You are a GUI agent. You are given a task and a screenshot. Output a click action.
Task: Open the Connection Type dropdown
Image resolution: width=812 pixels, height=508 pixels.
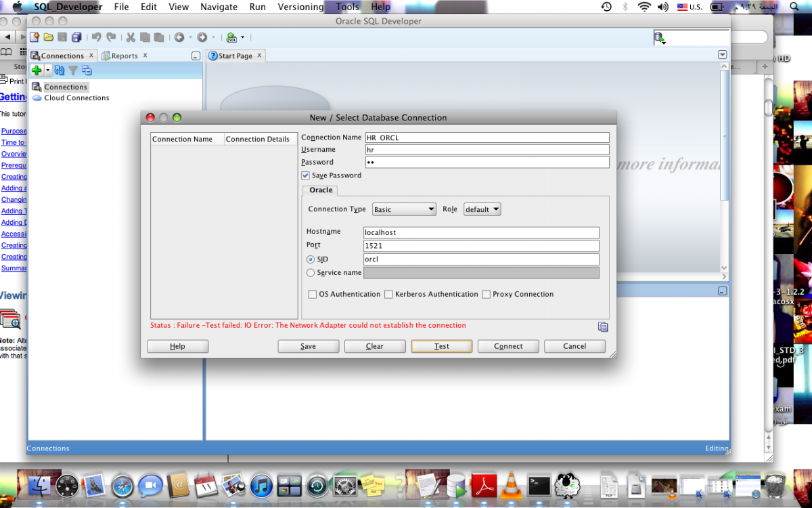pyautogui.click(x=404, y=210)
